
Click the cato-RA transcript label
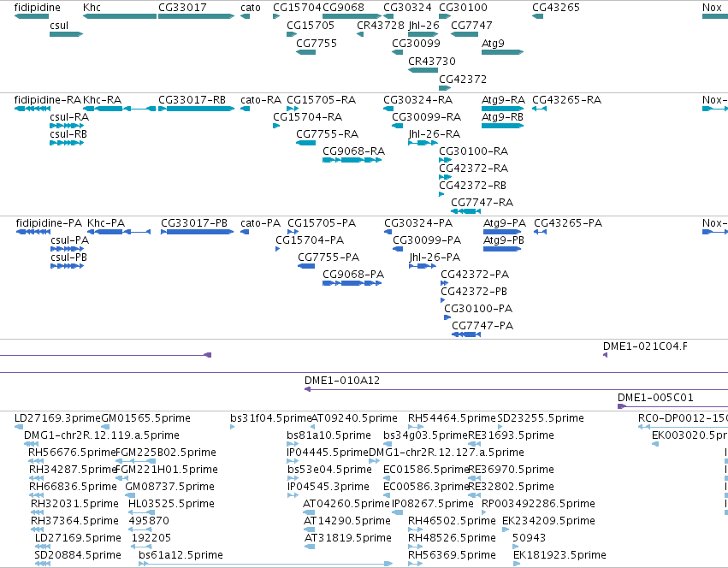(261, 100)
